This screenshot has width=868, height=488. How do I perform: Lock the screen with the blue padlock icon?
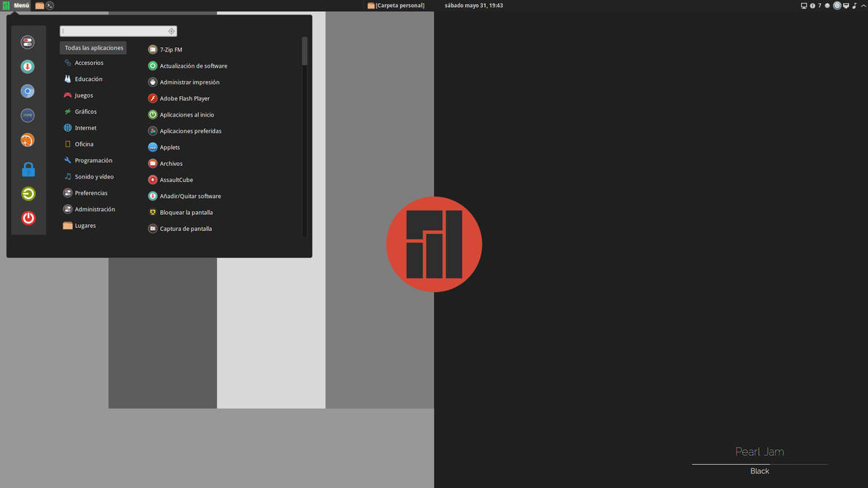coord(28,169)
